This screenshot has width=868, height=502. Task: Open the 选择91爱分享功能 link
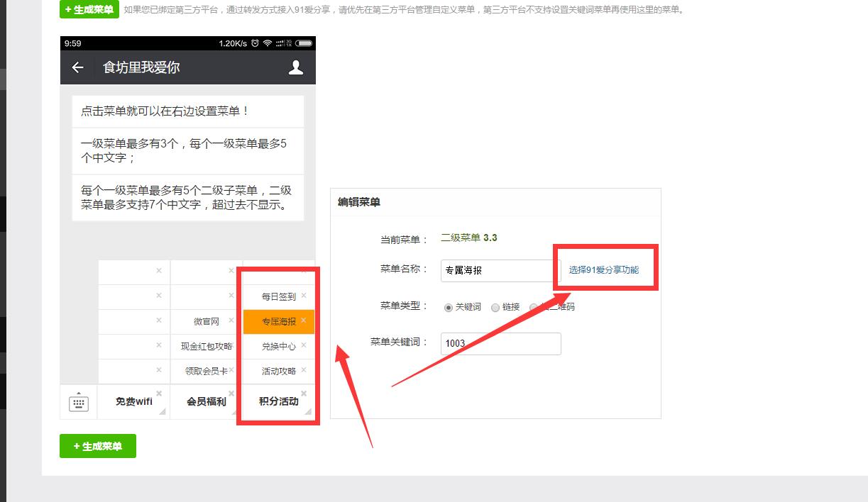point(603,270)
